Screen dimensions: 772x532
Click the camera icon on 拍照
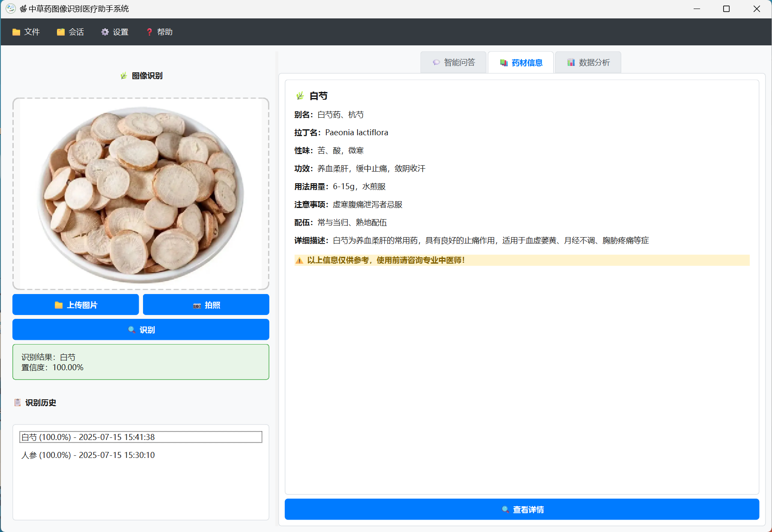197,306
